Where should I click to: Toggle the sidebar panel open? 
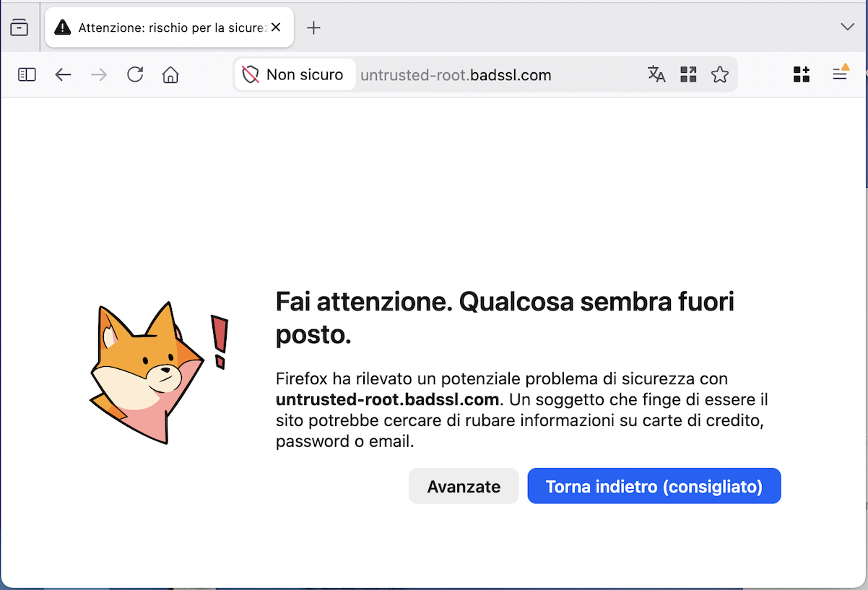point(27,74)
